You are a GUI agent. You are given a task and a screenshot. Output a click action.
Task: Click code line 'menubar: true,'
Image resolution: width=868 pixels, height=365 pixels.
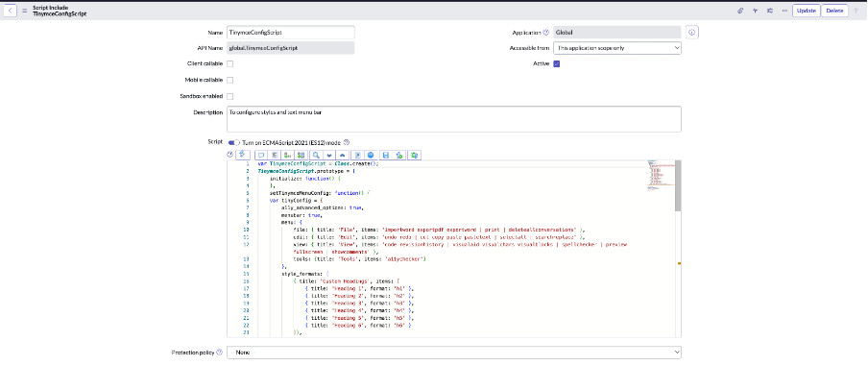(301, 215)
